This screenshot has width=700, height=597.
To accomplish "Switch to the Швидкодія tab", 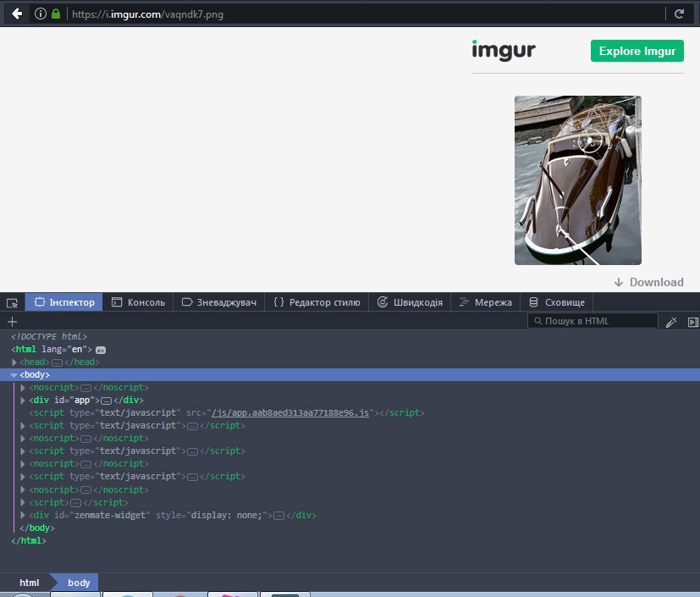I will click(x=410, y=302).
